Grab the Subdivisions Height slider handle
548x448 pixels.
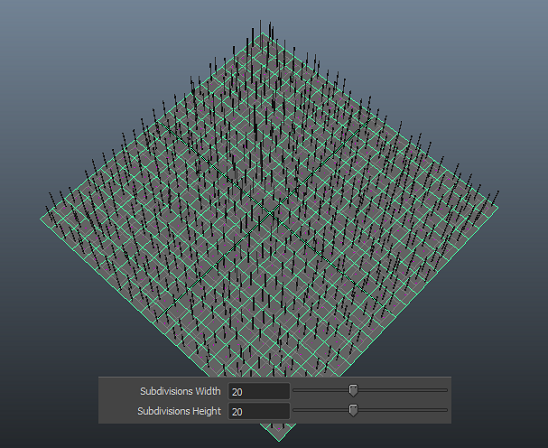click(353, 410)
